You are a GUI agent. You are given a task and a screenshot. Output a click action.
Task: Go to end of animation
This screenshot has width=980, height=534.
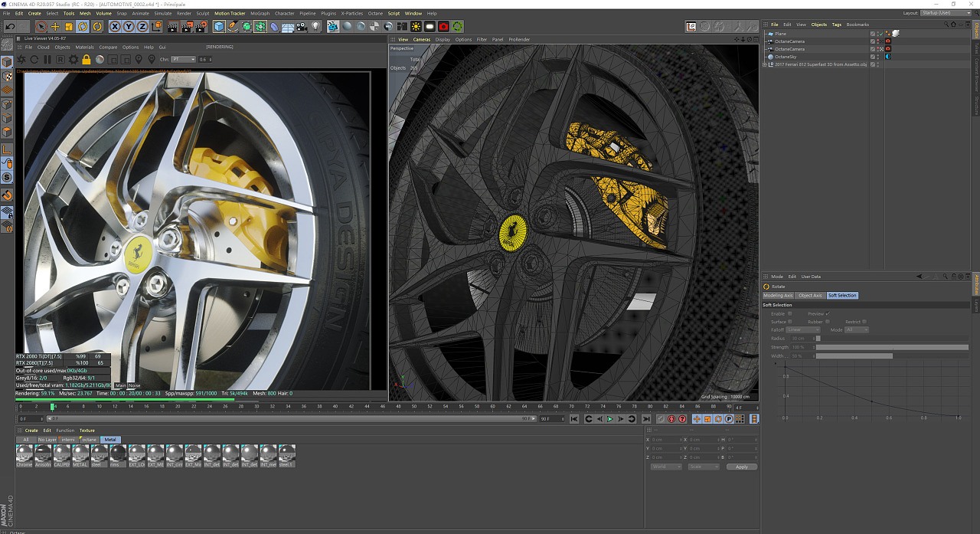pos(646,419)
